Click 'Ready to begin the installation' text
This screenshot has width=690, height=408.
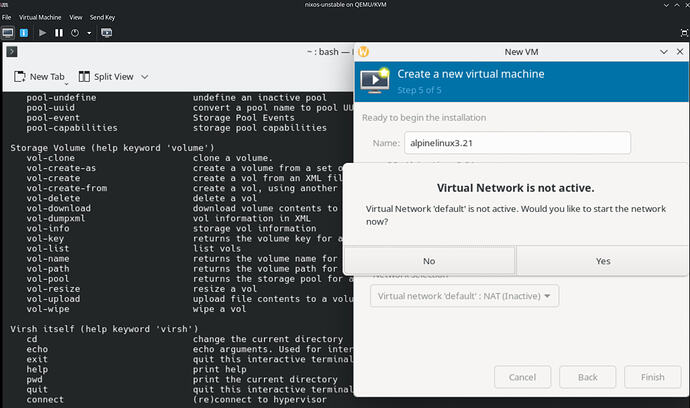(x=424, y=118)
